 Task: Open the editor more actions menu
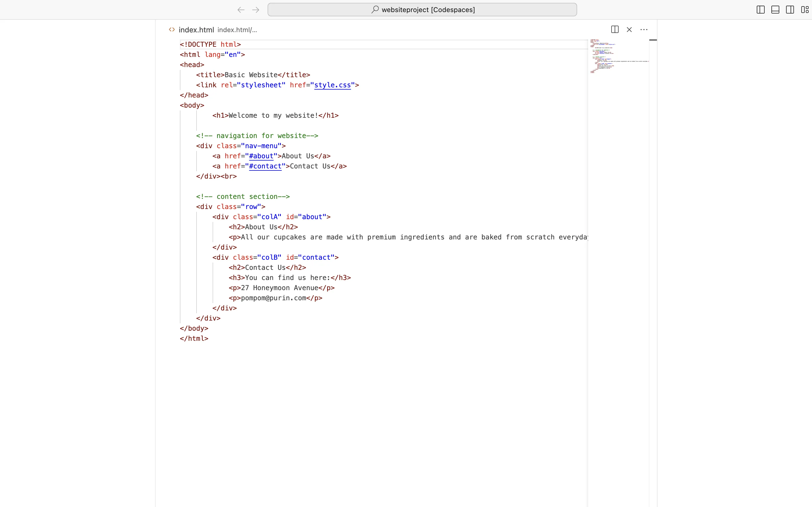point(644,30)
